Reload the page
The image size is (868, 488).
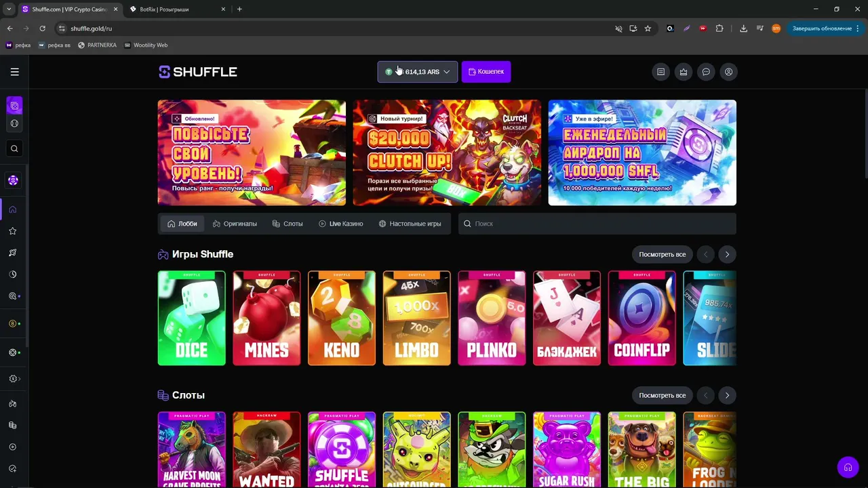pos(42,28)
